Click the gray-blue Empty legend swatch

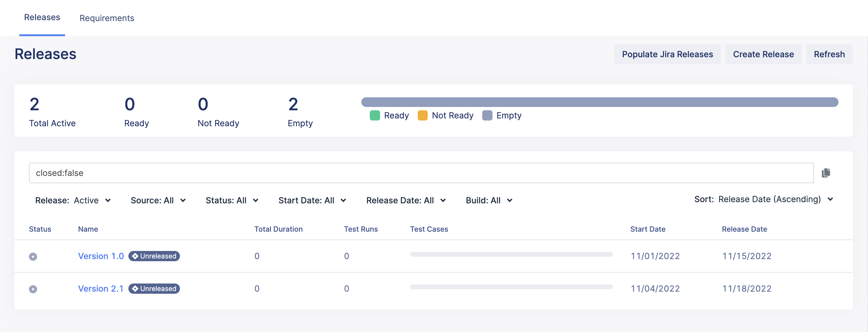(487, 115)
